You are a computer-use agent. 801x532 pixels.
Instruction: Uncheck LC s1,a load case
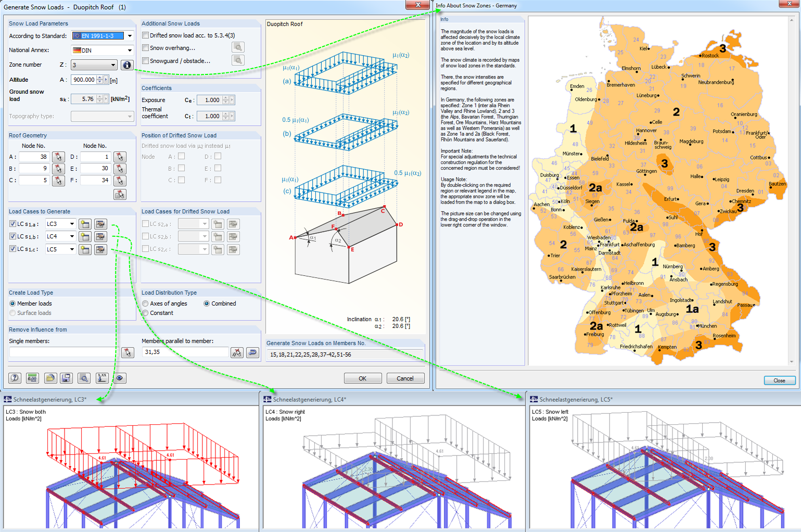click(12, 224)
